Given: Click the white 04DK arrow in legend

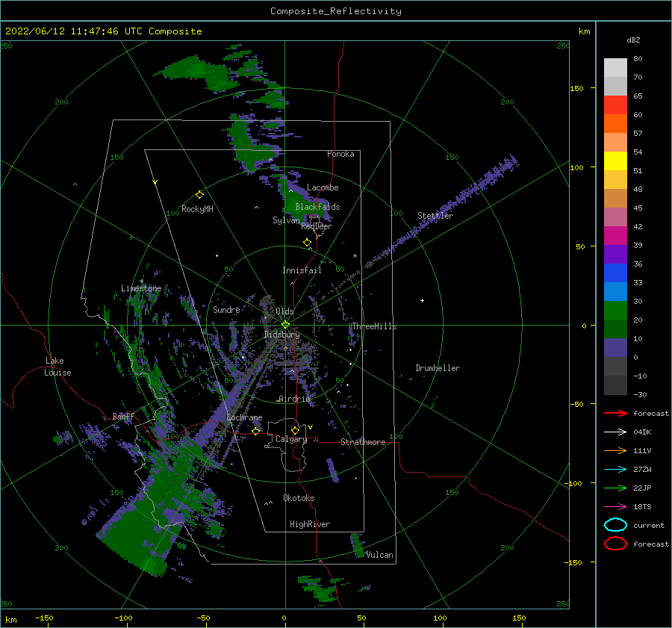Looking at the screenshot, I should (615, 432).
